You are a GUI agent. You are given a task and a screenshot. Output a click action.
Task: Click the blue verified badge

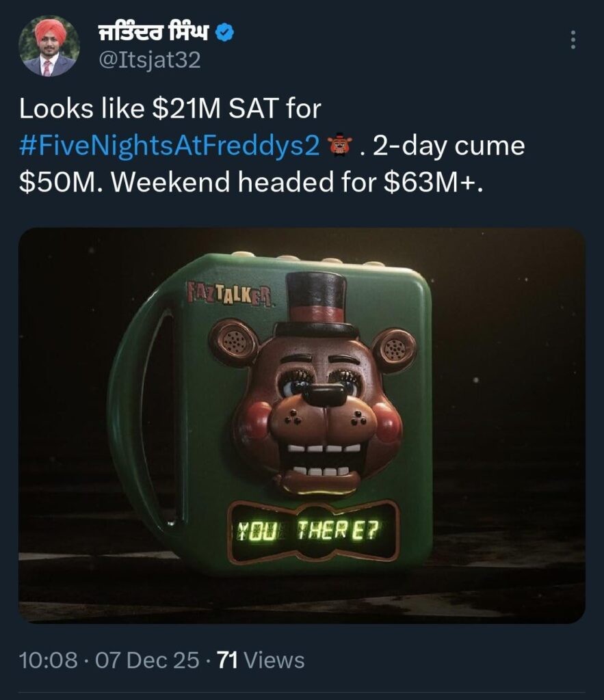pyautogui.click(x=226, y=31)
